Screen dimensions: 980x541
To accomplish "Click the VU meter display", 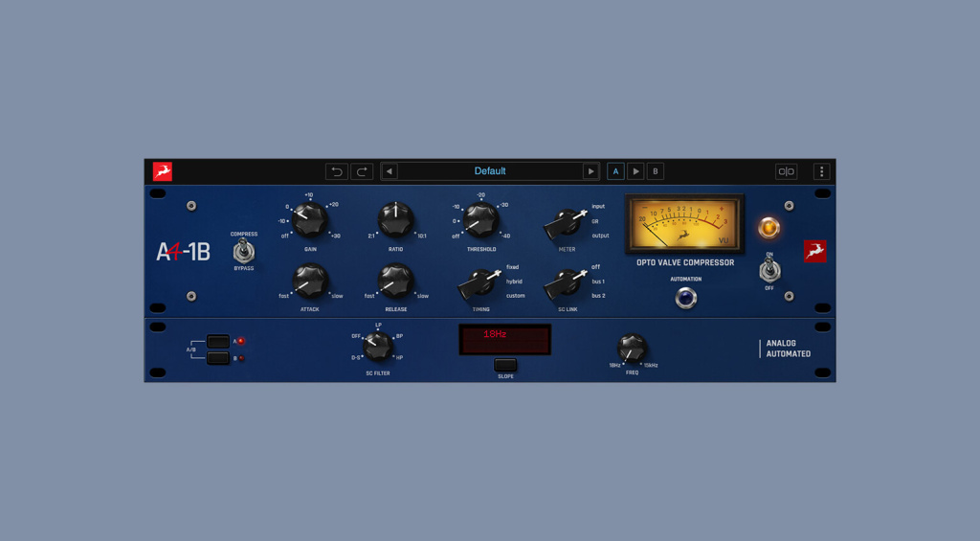I will [x=684, y=224].
